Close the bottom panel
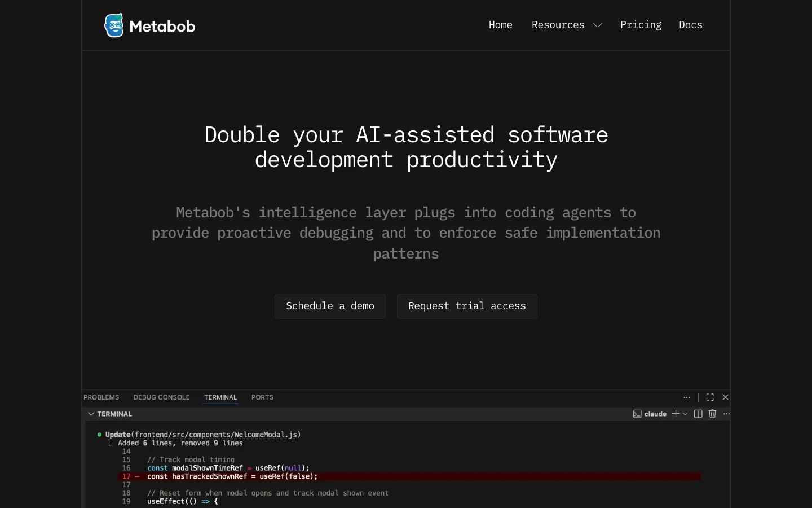 coord(726,397)
